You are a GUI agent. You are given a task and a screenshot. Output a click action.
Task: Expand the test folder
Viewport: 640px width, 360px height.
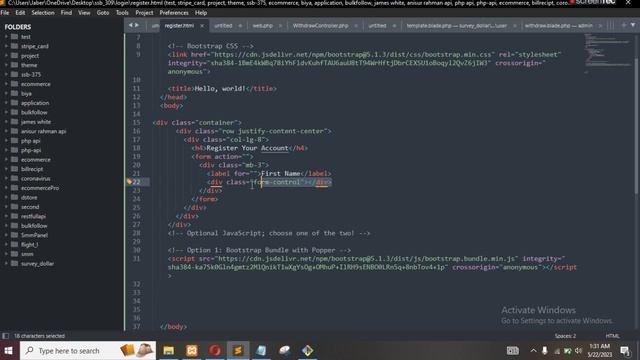(6, 37)
